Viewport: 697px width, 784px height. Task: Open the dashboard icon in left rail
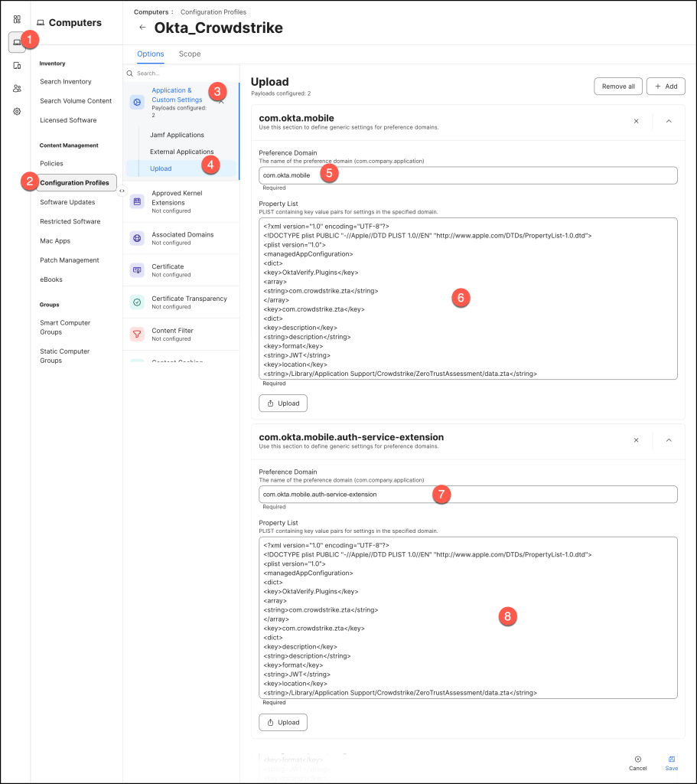17,19
